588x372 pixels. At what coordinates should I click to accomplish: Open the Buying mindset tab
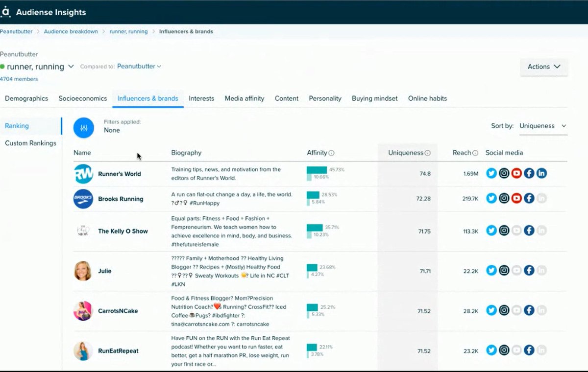375,98
